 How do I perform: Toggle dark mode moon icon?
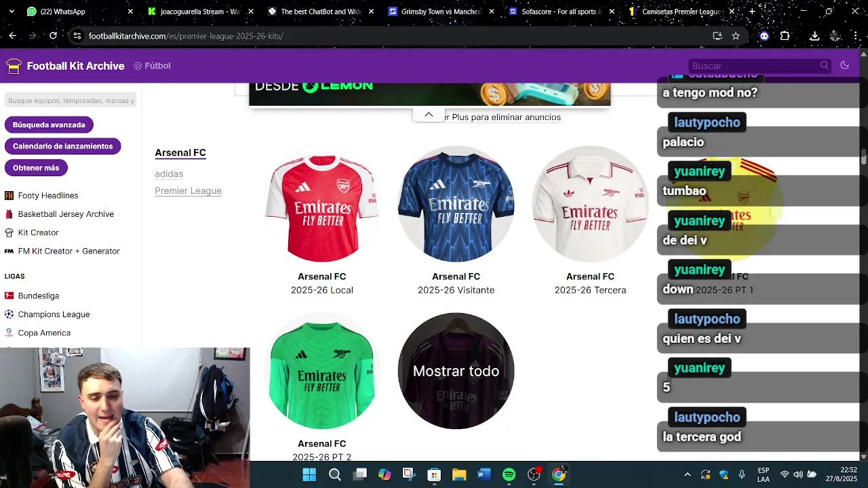click(844, 65)
